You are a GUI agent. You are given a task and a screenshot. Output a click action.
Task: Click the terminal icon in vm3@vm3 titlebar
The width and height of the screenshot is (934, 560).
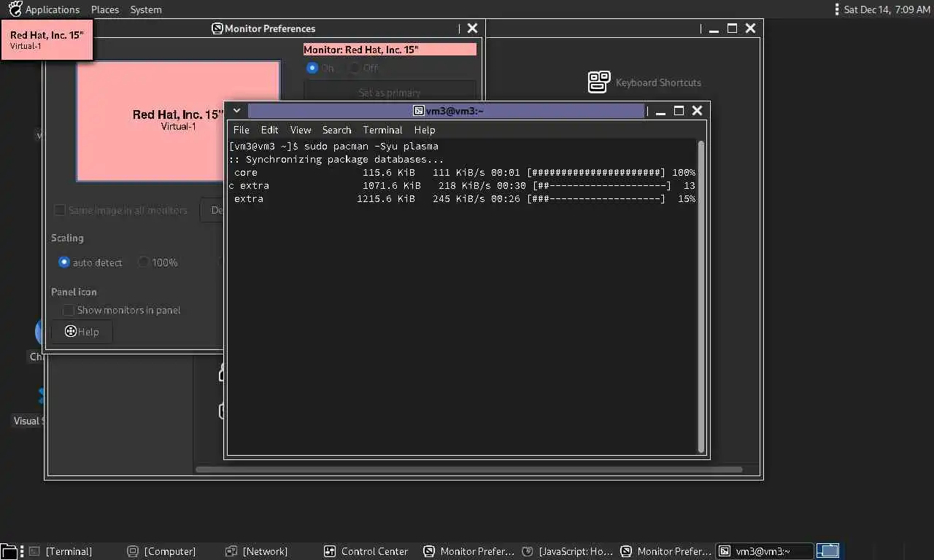tap(419, 111)
